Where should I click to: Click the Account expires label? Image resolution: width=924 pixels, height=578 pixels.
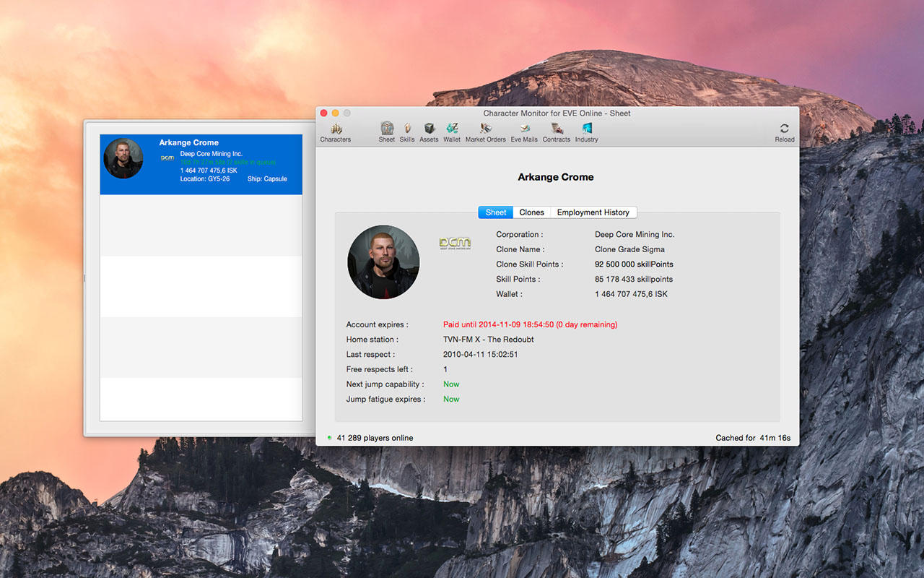click(377, 324)
